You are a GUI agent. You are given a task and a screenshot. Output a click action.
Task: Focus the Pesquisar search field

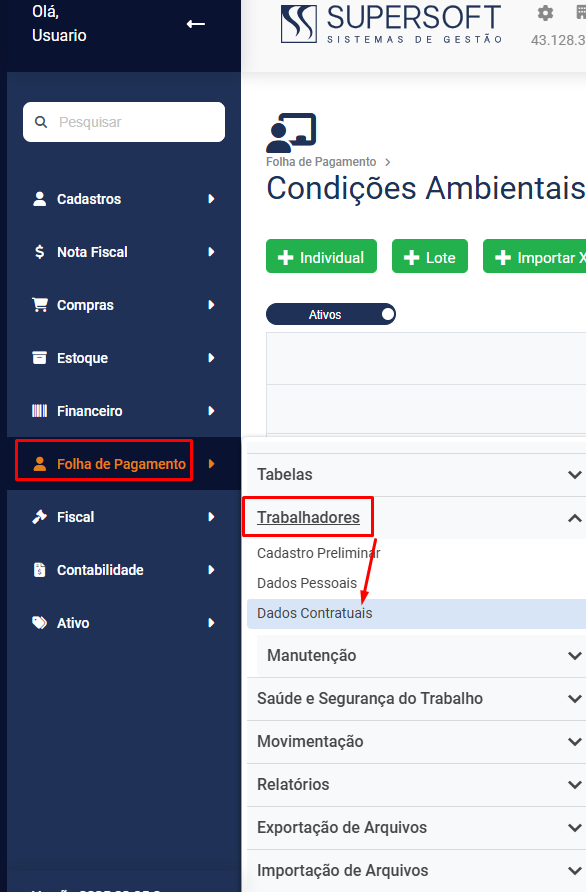tap(124, 122)
